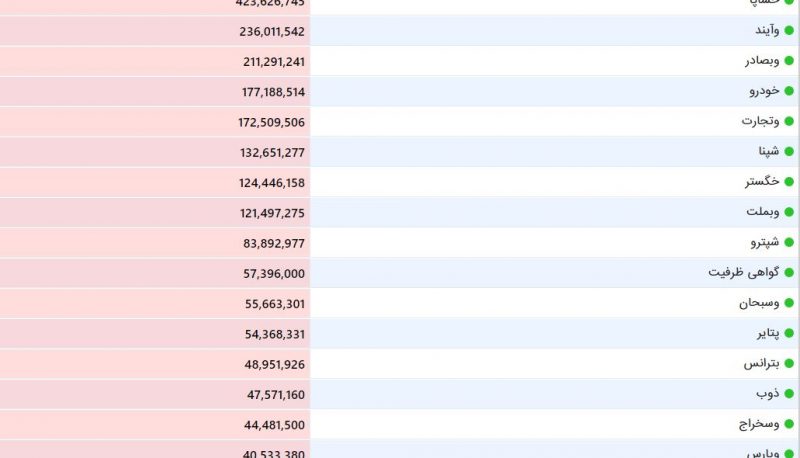Select the value 236,011,542 cell
This screenshot has height=458, width=800.
coord(155,31)
